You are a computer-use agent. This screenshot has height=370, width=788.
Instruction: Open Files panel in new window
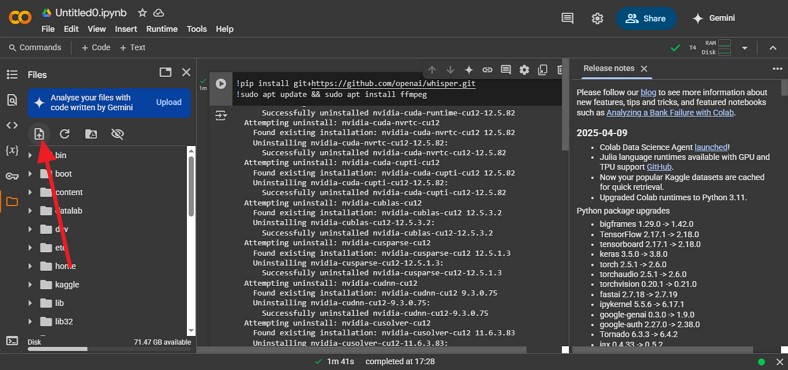point(165,72)
